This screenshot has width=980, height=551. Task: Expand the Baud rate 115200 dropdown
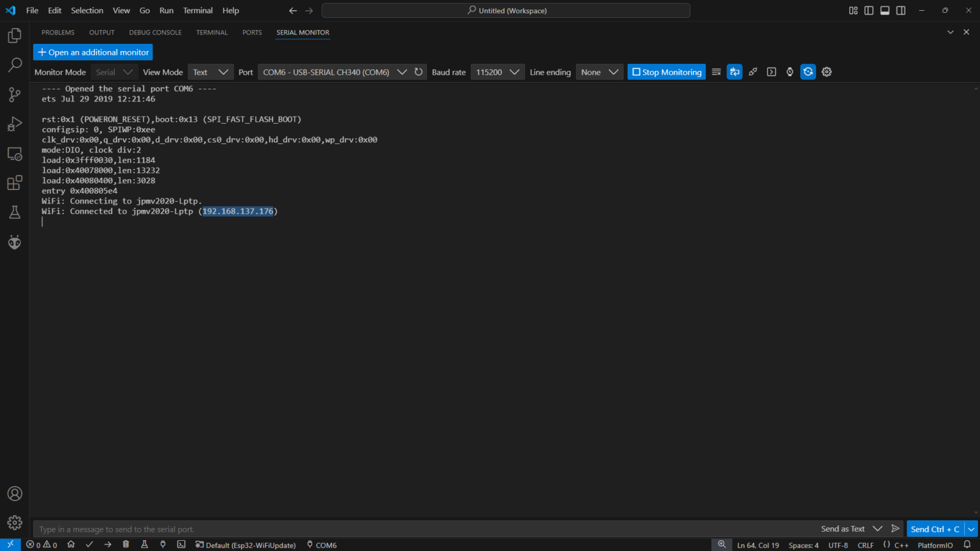click(x=497, y=72)
